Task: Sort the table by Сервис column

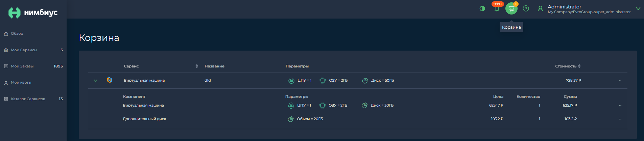Action: 197,66
